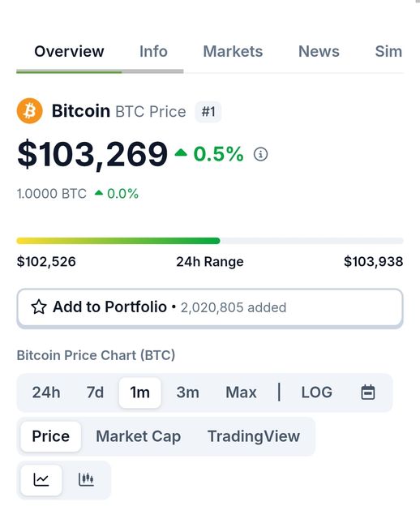Open the Info tab
This screenshot has width=420, height=519.
pos(153,52)
